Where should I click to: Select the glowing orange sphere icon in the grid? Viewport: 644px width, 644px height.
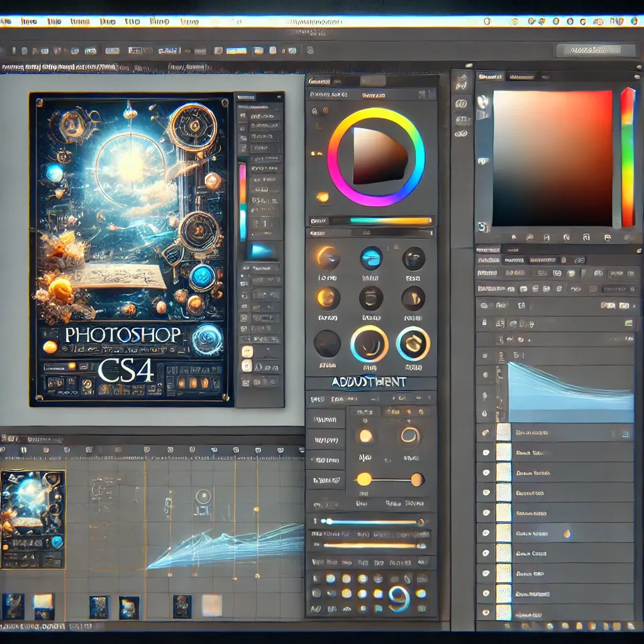pyautogui.click(x=328, y=297)
